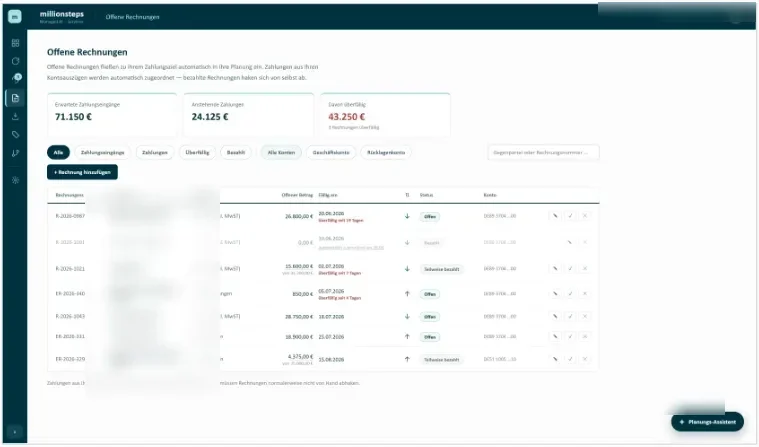This screenshot has width=759, height=447.
Task: Edit the invoice with 26.800,00 € open
Action: point(555,216)
